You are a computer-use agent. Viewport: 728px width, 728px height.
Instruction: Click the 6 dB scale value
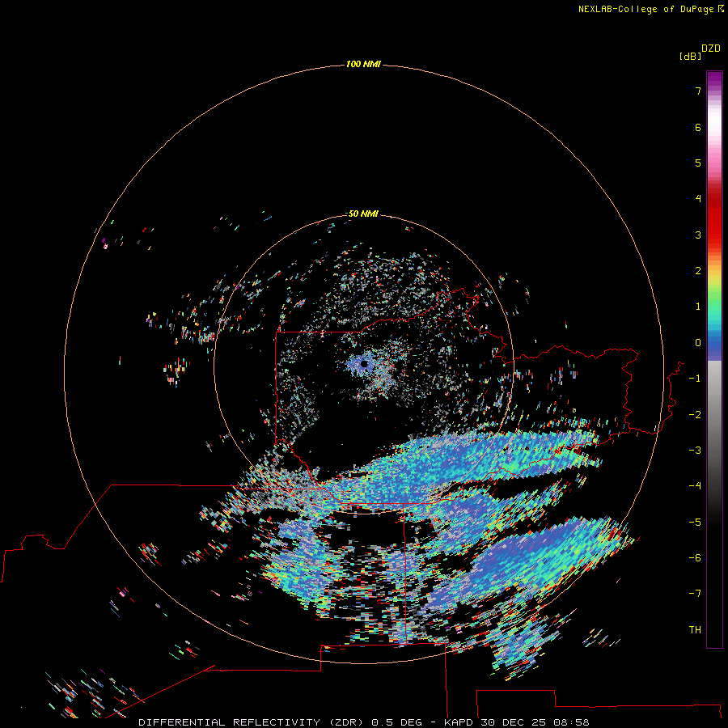[x=698, y=127]
